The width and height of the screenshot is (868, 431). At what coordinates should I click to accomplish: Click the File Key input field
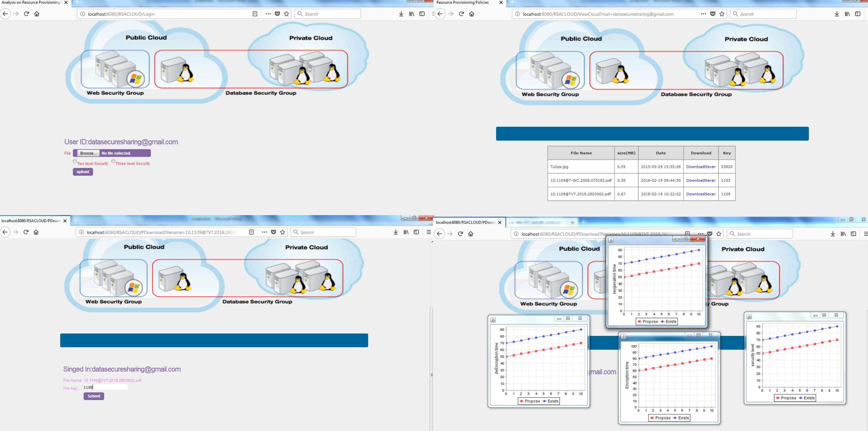(105, 388)
